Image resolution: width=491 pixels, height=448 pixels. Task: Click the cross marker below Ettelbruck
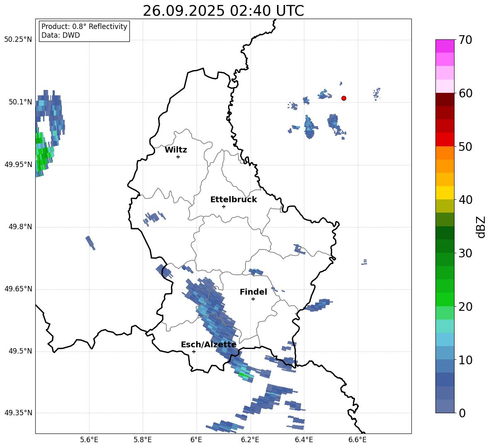[224, 206]
